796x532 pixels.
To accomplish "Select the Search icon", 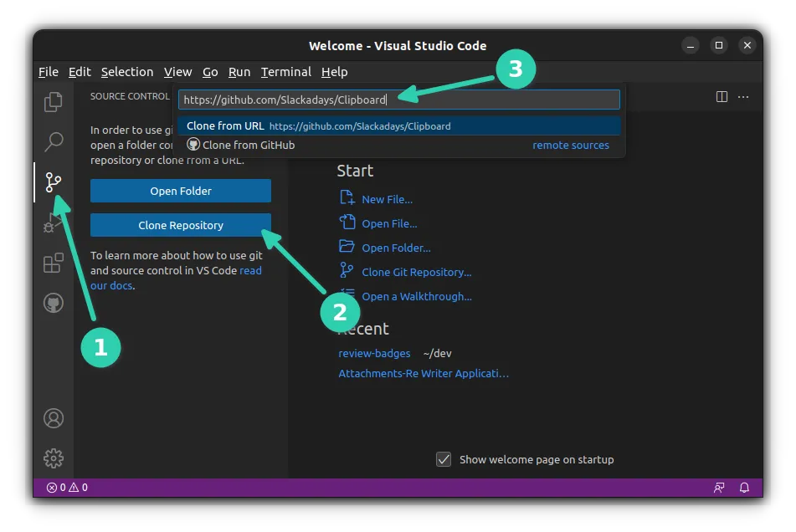I will pyautogui.click(x=53, y=141).
